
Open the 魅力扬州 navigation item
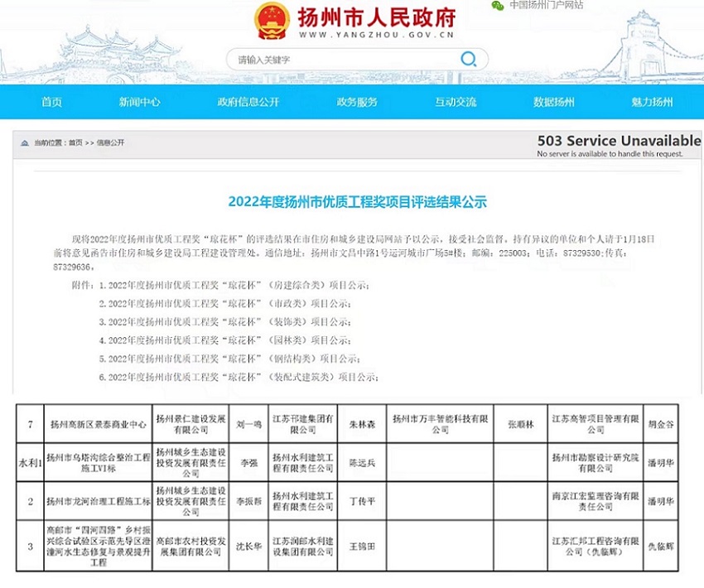pyautogui.click(x=652, y=102)
